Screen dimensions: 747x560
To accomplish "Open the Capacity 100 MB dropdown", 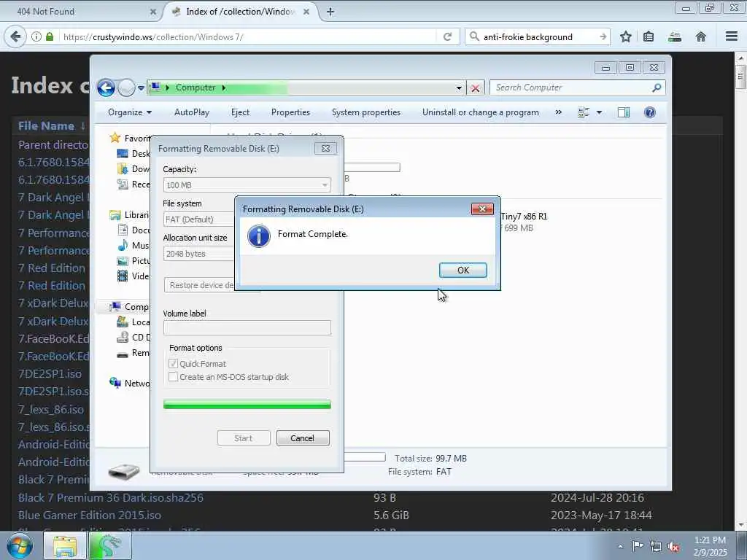I will (247, 185).
